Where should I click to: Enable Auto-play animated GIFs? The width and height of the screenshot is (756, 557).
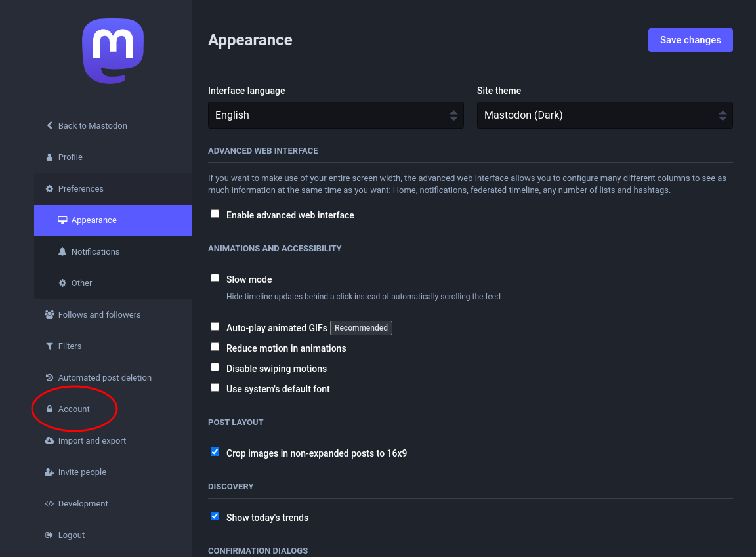tap(215, 327)
